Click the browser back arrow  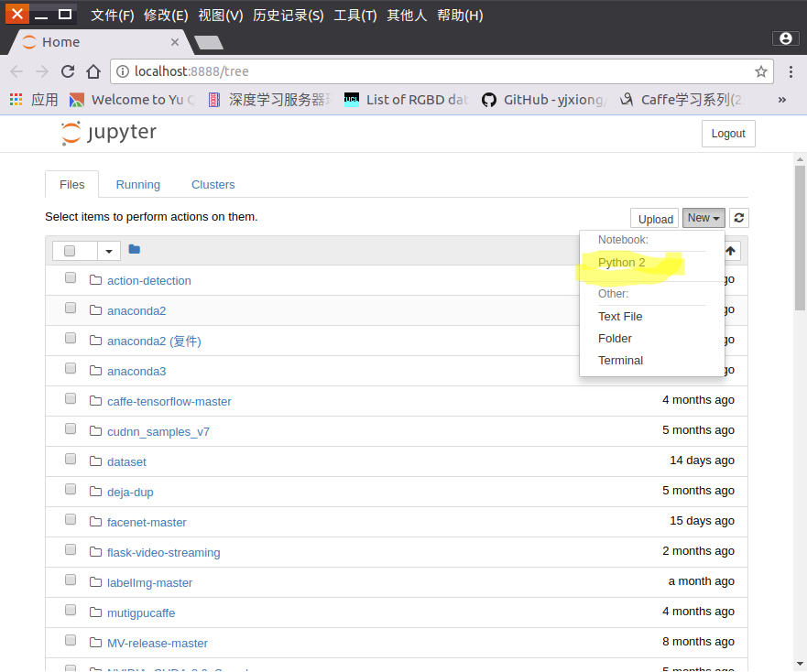[x=16, y=71]
